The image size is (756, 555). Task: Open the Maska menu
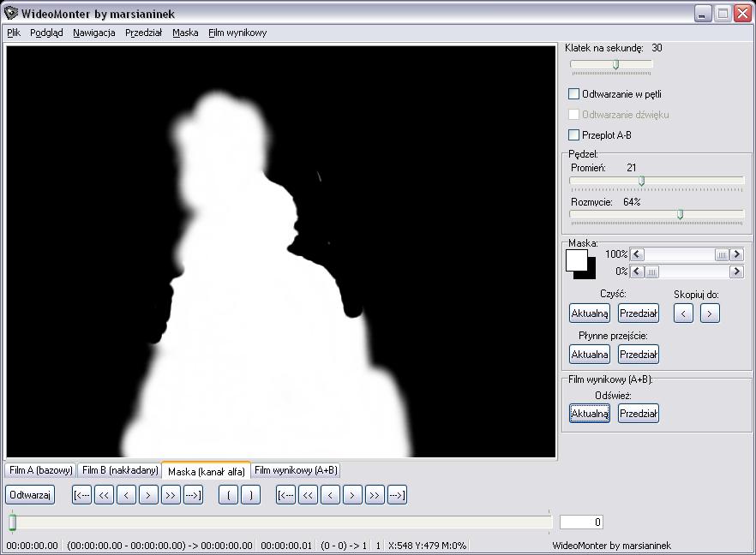[x=185, y=33]
